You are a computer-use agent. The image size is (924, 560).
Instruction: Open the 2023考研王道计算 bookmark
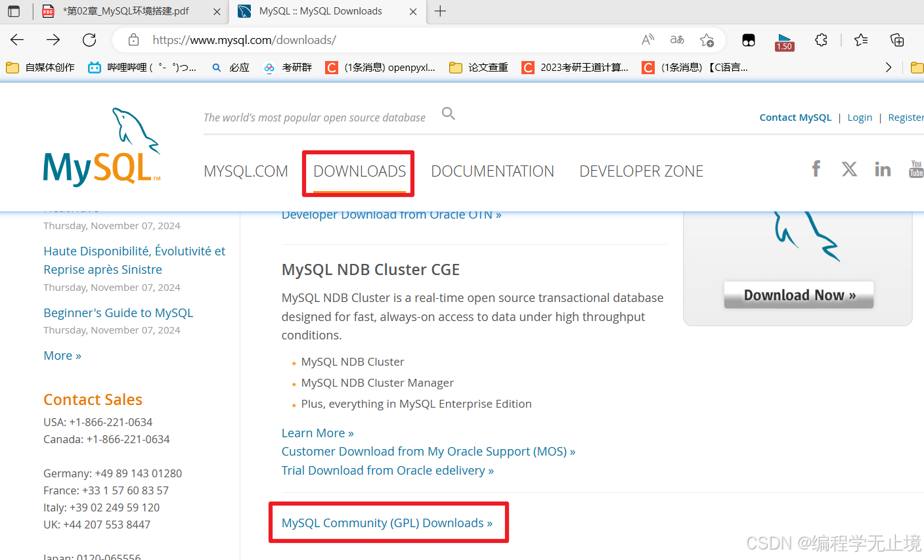(x=575, y=68)
